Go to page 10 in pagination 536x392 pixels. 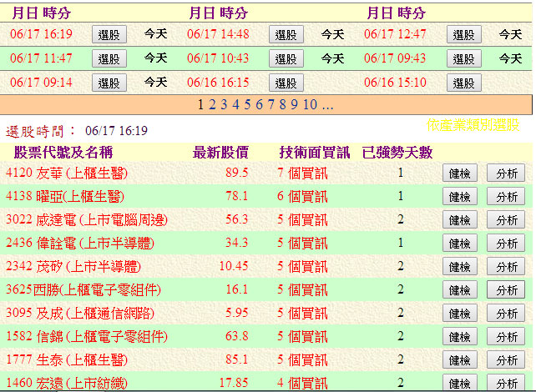tap(310, 104)
